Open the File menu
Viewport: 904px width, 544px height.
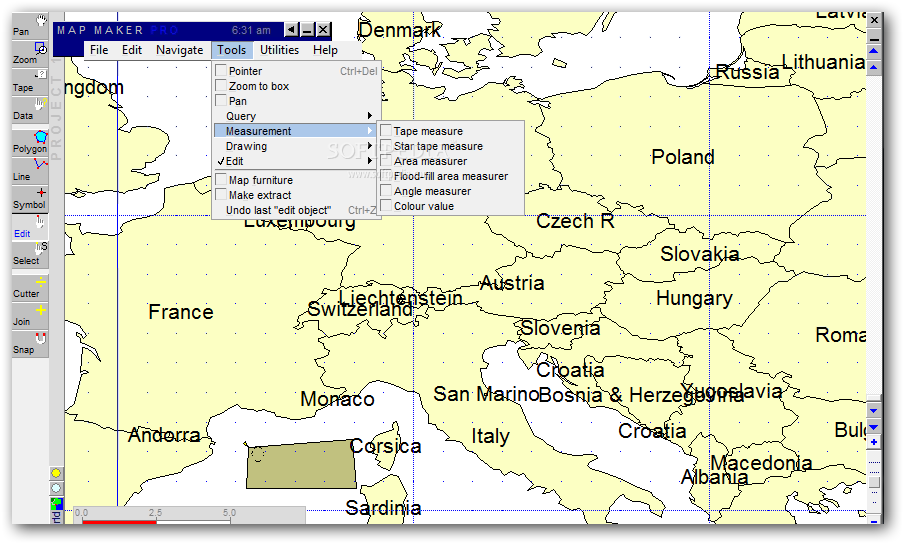click(x=99, y=50)
